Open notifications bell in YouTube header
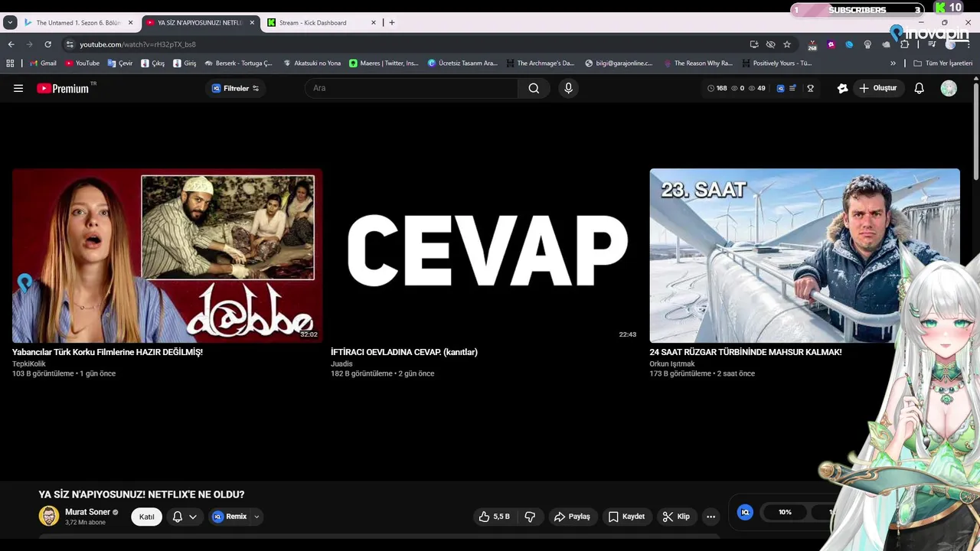The height and width of the screenshot is (551, 980). point(919,88)
